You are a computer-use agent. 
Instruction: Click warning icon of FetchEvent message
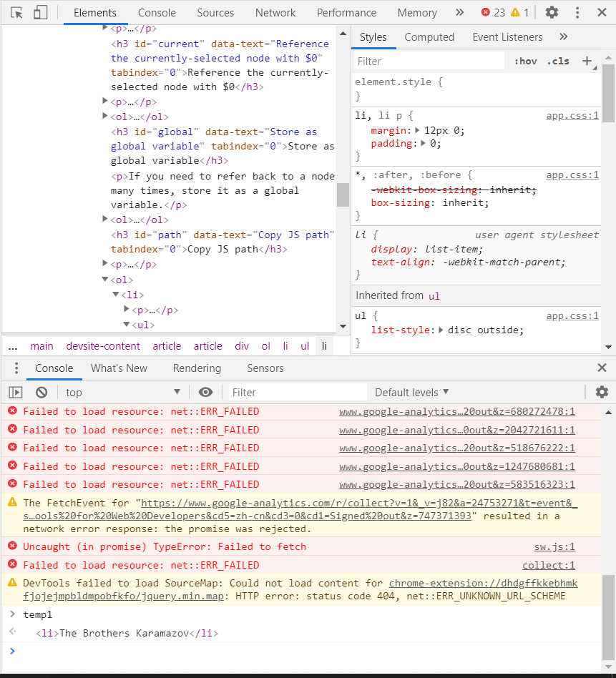coord(13,503)
